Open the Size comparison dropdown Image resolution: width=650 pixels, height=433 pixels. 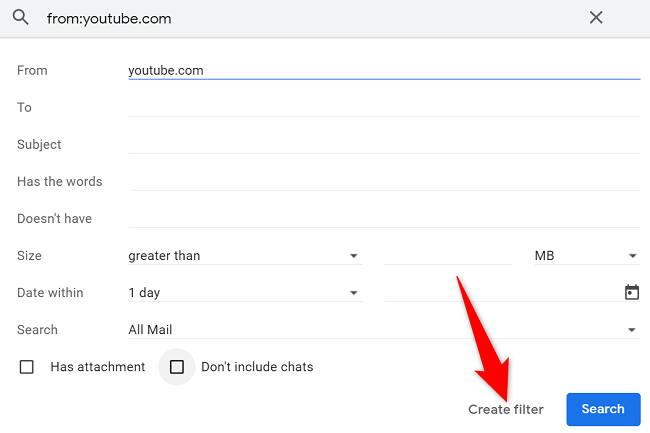243,256
